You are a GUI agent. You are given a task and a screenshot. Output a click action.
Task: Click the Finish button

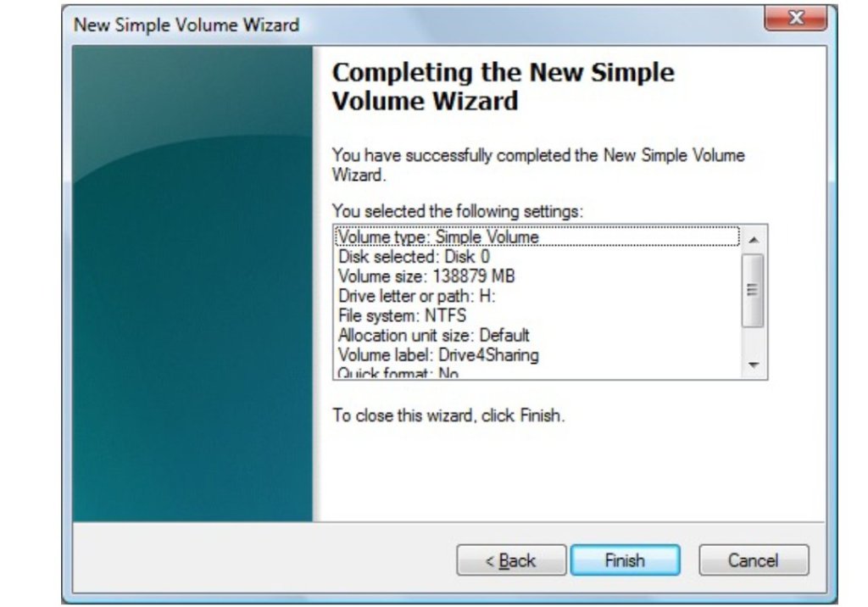click(x=625, y=560)
